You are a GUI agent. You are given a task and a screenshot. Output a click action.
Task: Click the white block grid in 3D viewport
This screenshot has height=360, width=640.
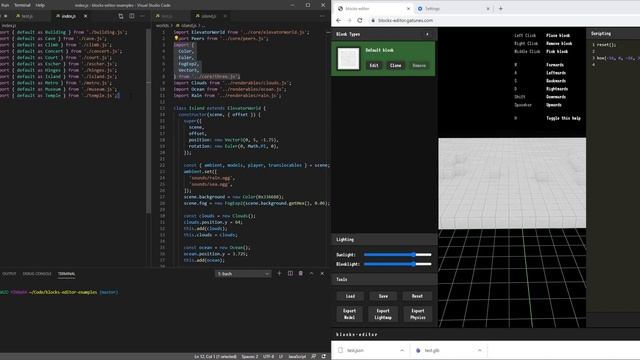pyautogui.click(x=512, y=183)
